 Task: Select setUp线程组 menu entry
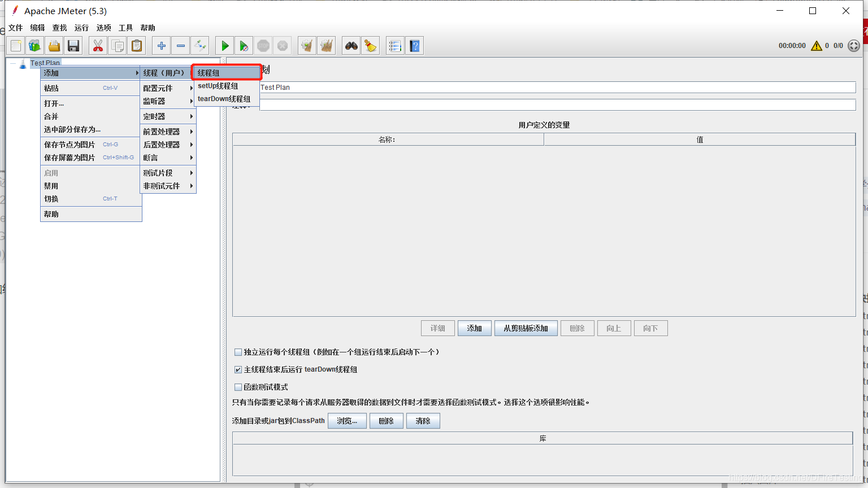click(227, 86)
